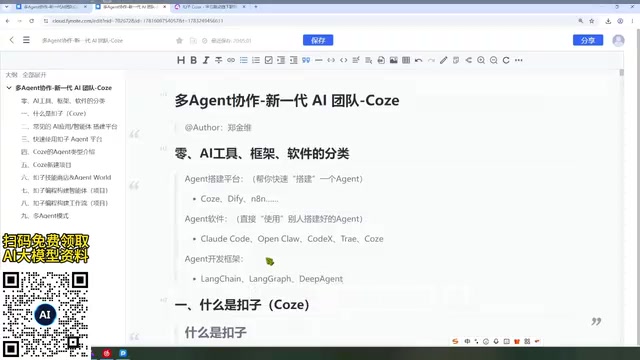Apply heading format with the H icon

(x=181, y=60)
